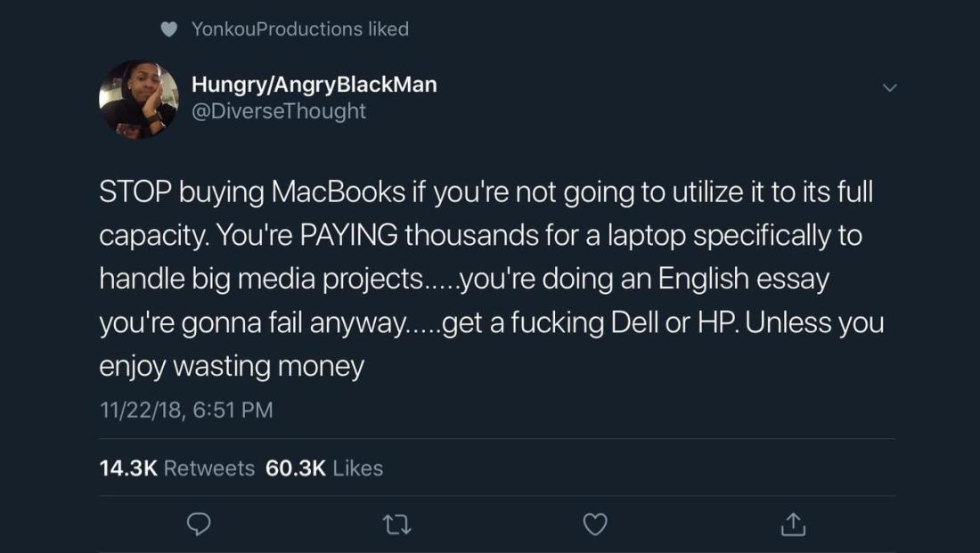This screenshot has width=980, height=553.
Task: Click the small heart beside "YonkouProductions liked"
Action: tap(169, 29)
